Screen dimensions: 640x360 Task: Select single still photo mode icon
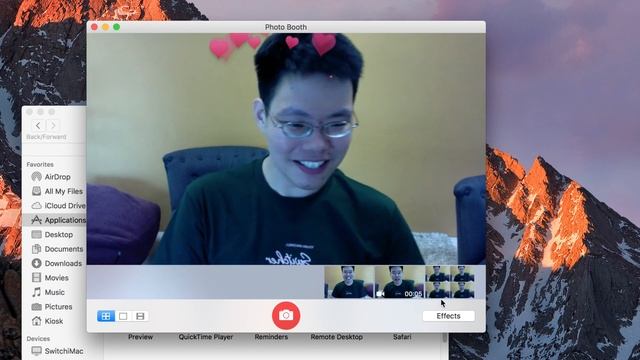click(x=123, y=316)
